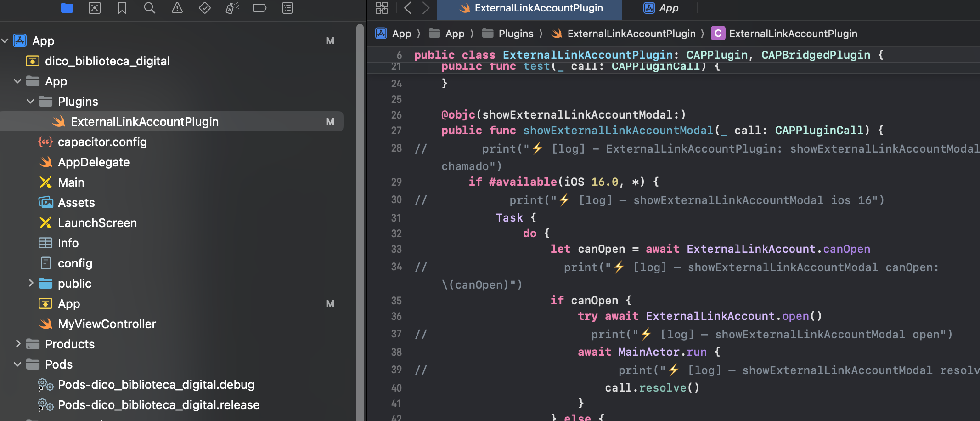Go back in editor history
980x421 pixels.
407,8
